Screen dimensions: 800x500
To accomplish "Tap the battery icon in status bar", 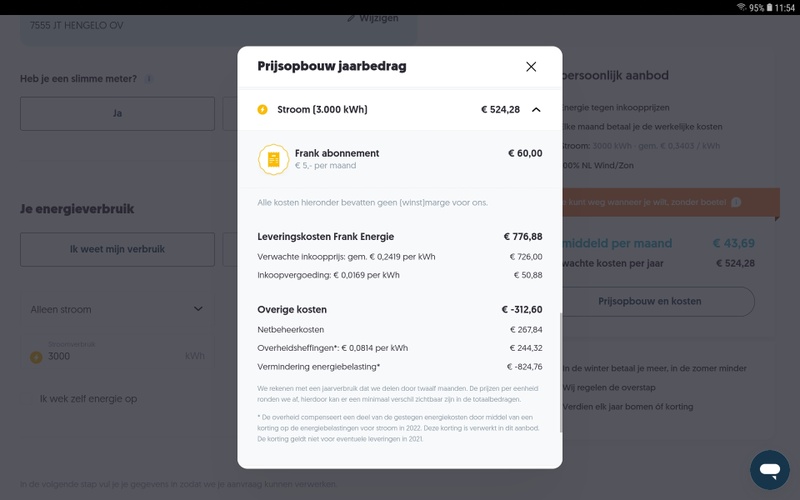I will tap(769, 8).
